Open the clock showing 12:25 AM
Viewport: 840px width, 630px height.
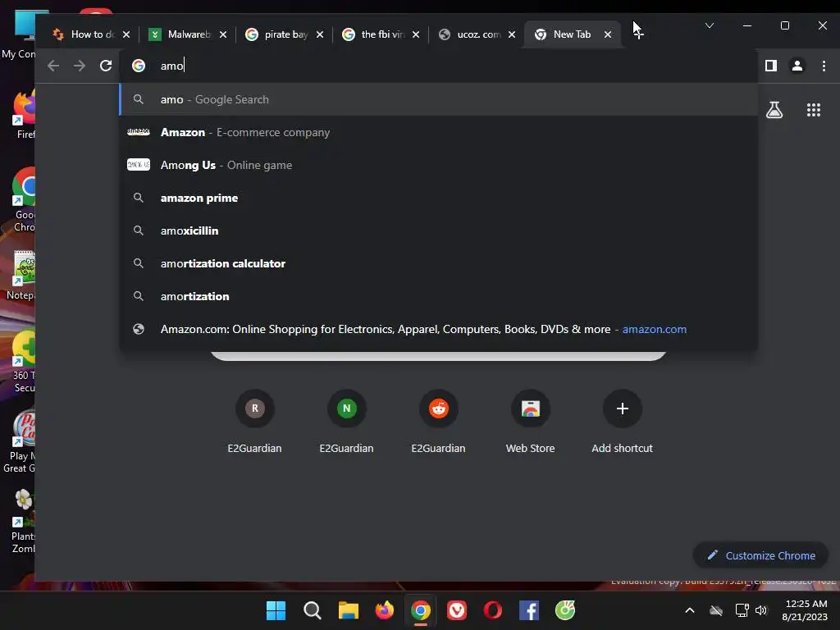(x=806, y=610)
